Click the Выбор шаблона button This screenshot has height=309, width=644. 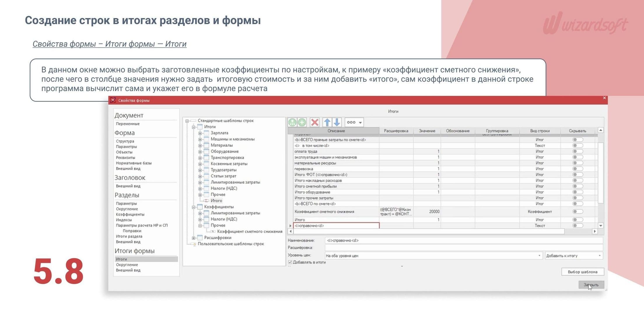pos(582,272)
